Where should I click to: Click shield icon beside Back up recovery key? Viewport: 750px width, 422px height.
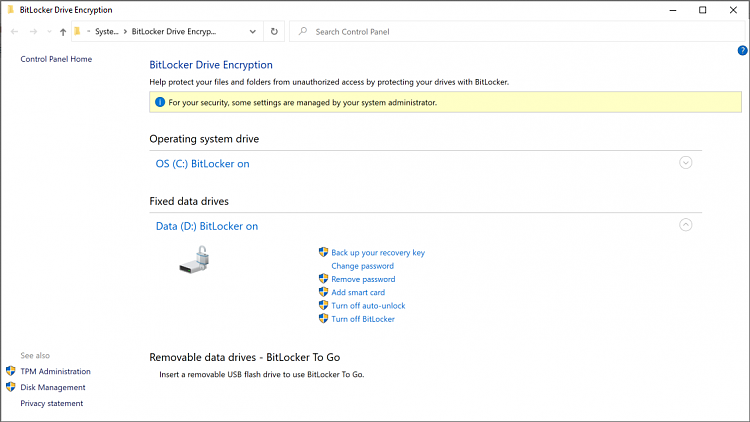point(323,252)
